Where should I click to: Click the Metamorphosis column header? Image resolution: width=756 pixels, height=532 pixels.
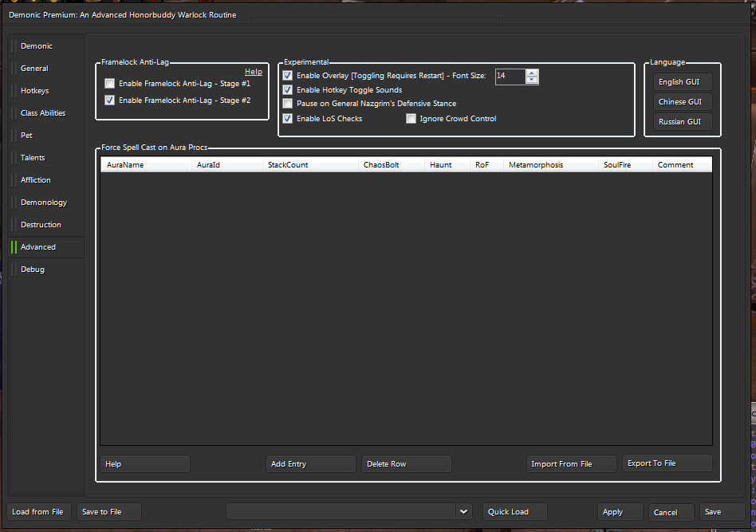click(x=550, y=164)
